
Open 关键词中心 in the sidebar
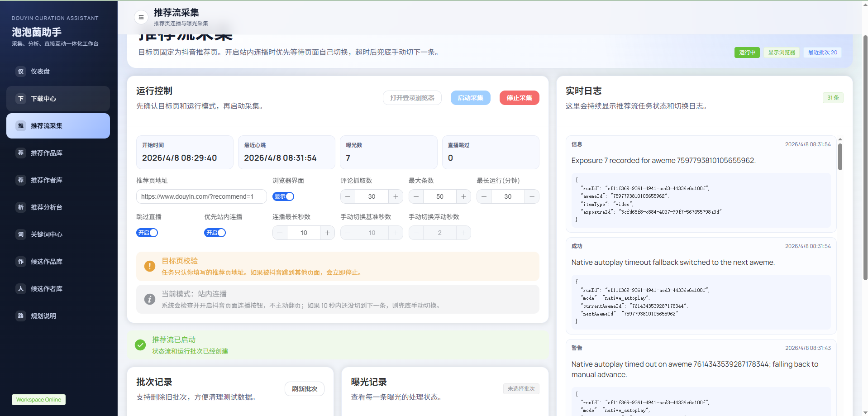pyautogui.click(x=58, y=234)
